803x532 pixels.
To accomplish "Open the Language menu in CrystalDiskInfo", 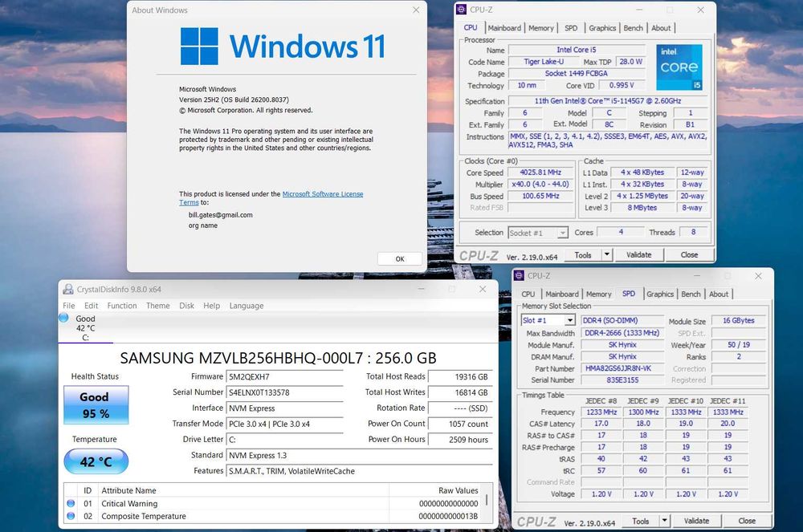I will coord(247,306).
